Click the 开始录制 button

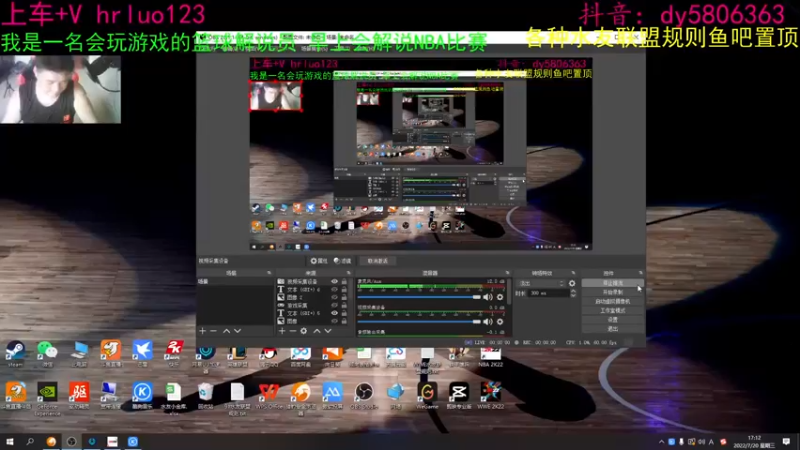tap(612, 292)
